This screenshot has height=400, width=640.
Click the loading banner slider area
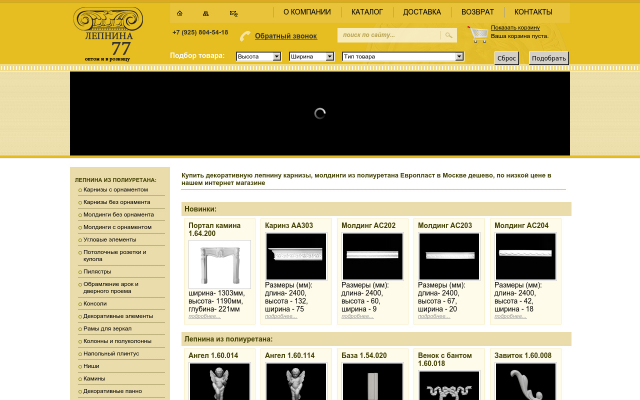320,113
